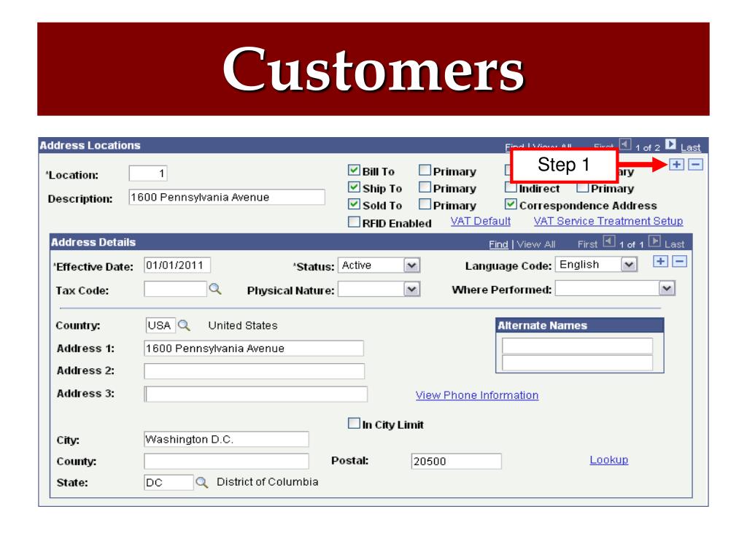
Task: Open the Language Code dropdown
Action: pos(629,264)
